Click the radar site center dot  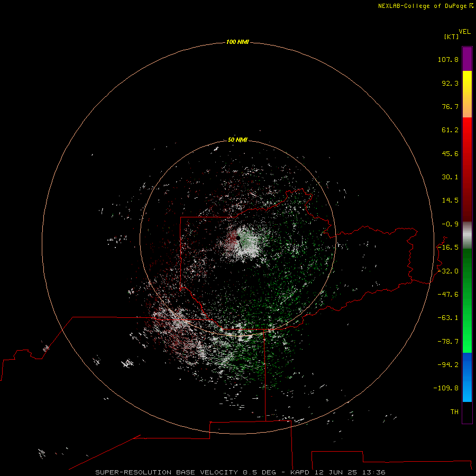point(239,239)
